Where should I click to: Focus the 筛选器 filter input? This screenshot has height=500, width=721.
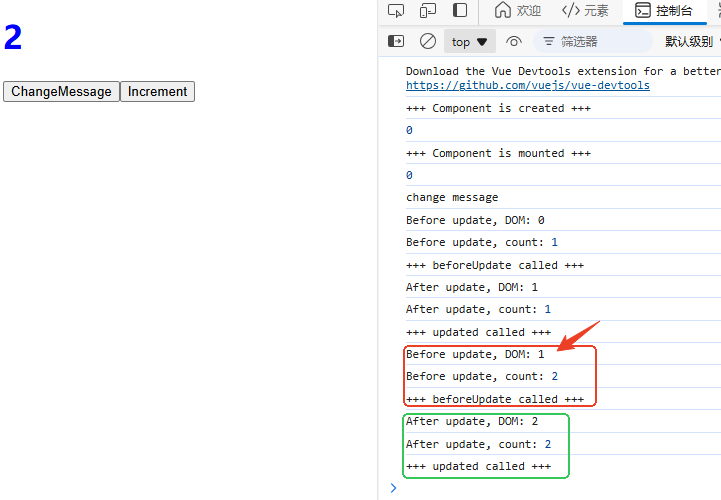593,42
